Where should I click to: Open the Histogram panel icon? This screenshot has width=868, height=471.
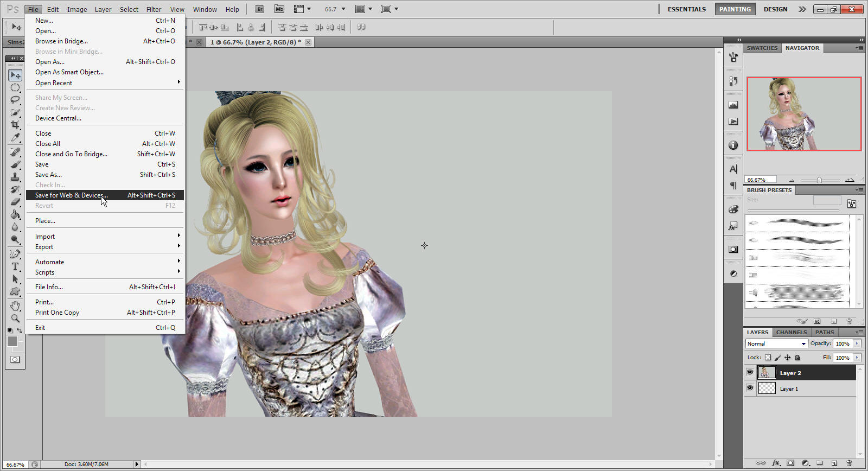[733, 105]
